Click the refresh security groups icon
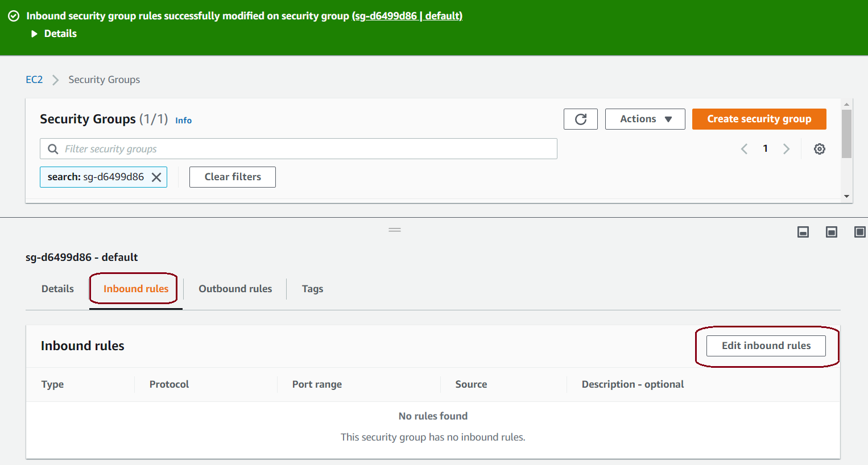The height and width of the screenshot is (465, 868). pos(580,119)
